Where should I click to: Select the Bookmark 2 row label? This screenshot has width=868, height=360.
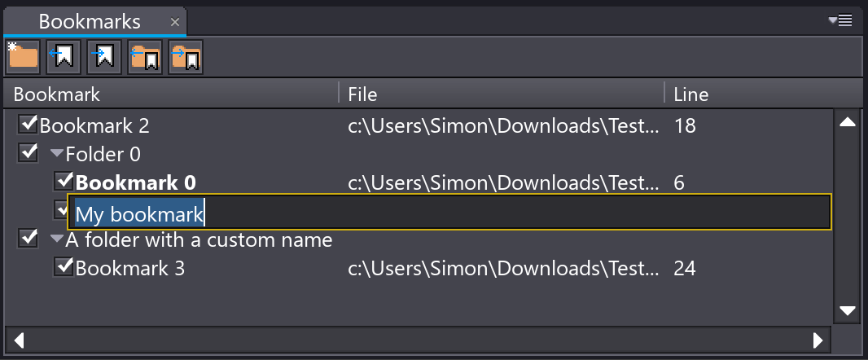[94, 125]
